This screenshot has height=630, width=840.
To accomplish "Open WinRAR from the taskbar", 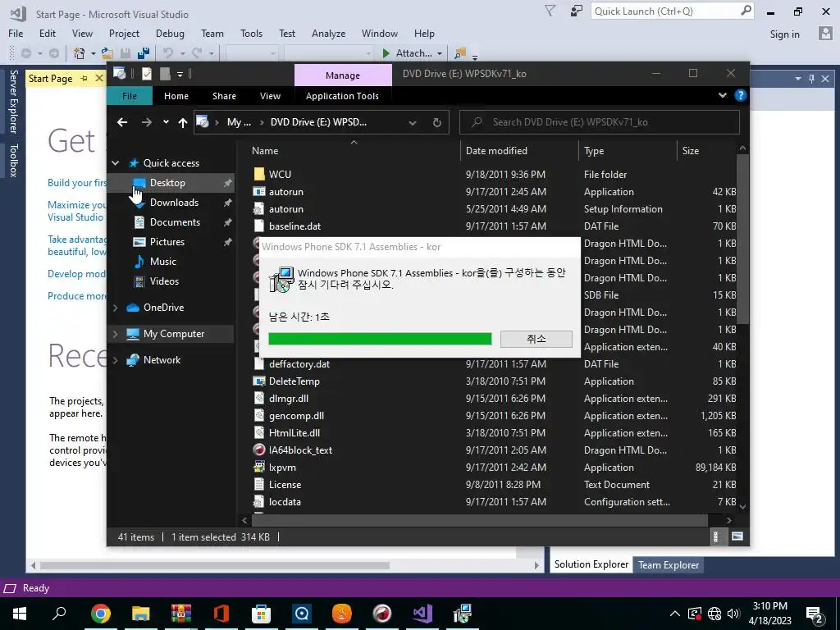I will (x=181, y=614).
